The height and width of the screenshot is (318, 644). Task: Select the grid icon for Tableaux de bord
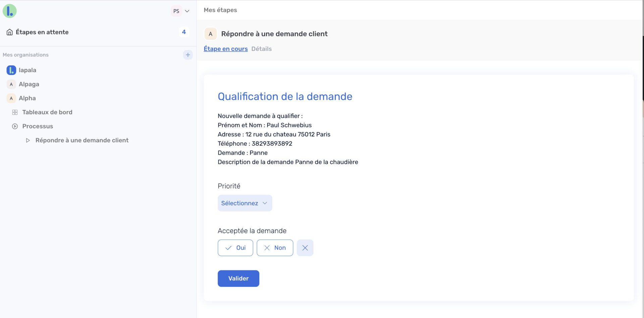[x=15, y=112]
